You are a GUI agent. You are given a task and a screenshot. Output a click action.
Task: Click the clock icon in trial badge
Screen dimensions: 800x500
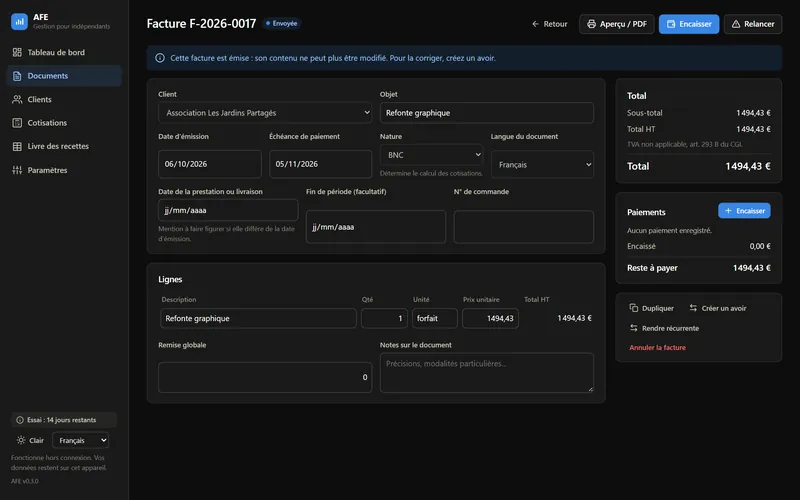coord(20,420)
